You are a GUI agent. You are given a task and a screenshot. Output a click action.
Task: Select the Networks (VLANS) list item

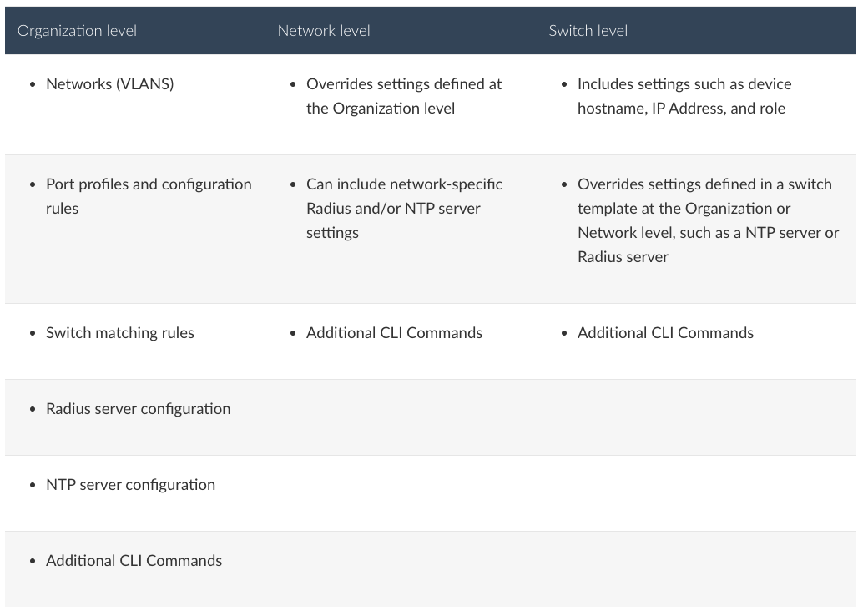point(109,83)
